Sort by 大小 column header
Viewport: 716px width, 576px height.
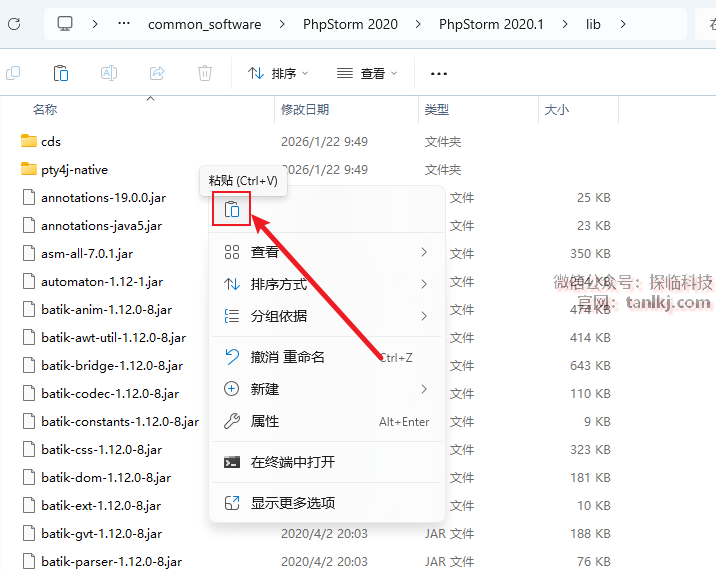pos(557,110)
